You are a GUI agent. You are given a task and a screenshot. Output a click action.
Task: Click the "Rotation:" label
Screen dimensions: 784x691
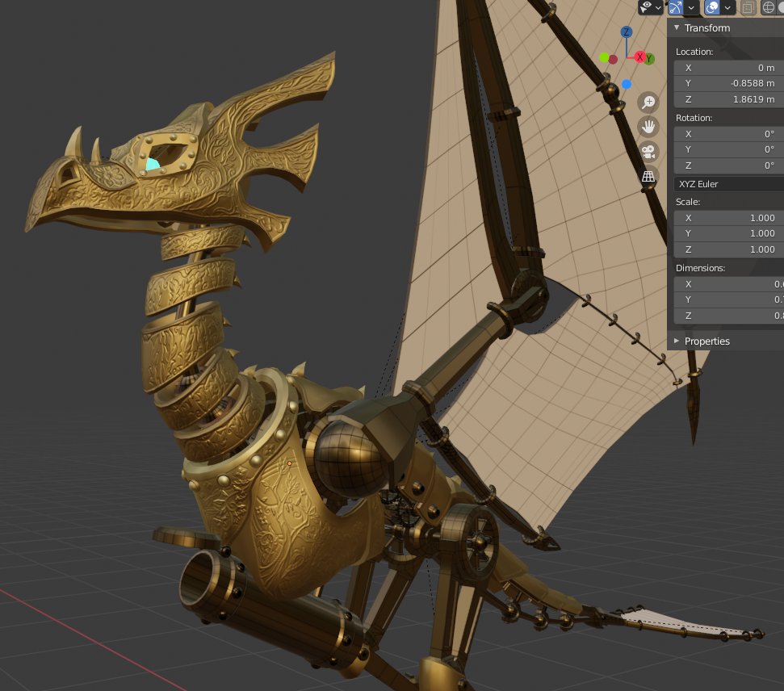click(694, 118)
